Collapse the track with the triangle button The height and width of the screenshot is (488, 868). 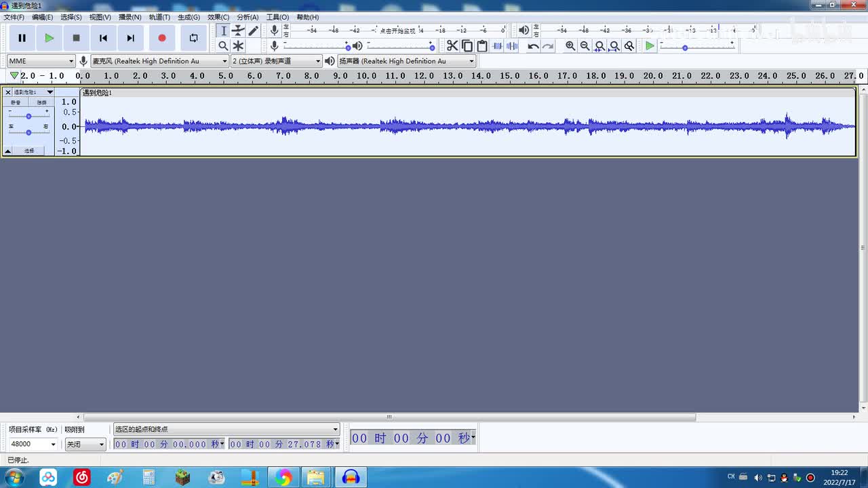[x=8, y=150]
